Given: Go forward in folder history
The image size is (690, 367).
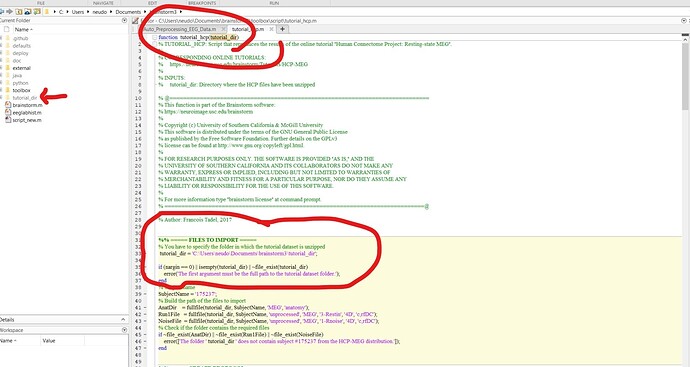Looking at the screenshot, I should point(10,12).
